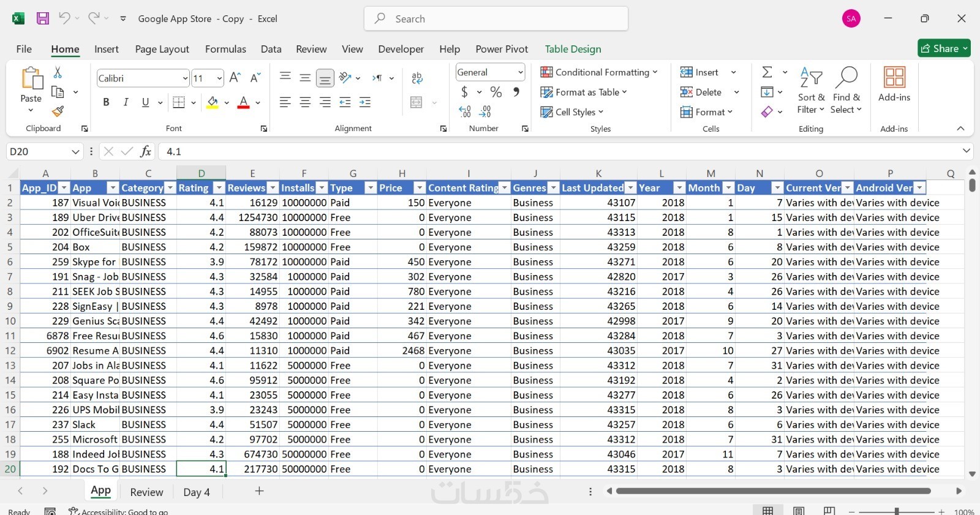Toggle Italic formatting
The image size is (980, 515).
pos(126,102)
